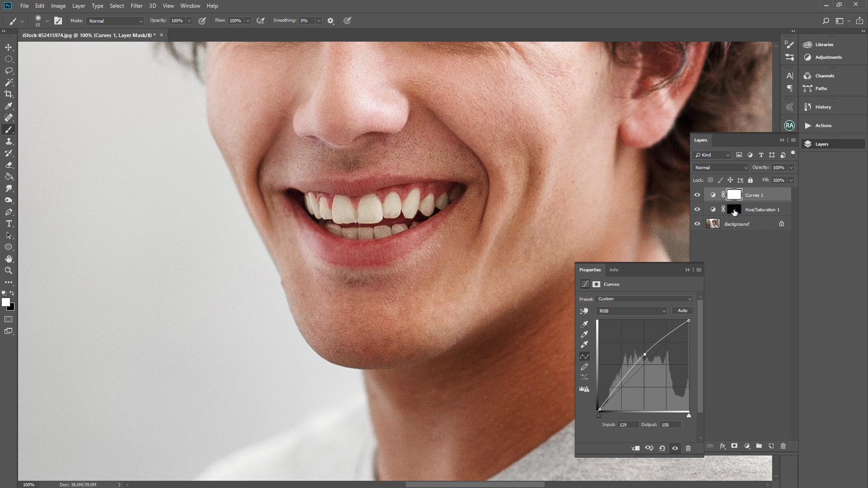
Task: Open the Fill percentage dropdown arrow
Action: coord(791,180)
